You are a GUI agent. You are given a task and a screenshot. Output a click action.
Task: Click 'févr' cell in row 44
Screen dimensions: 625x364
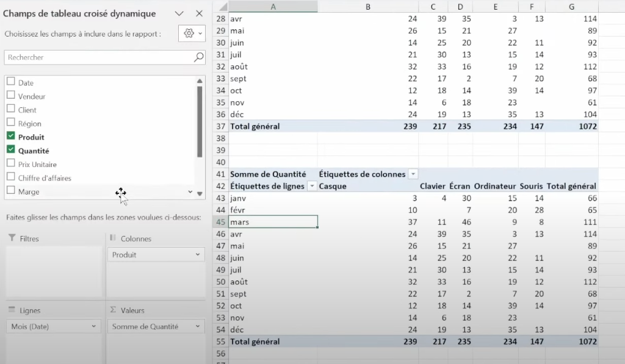[x=273, y=210]
